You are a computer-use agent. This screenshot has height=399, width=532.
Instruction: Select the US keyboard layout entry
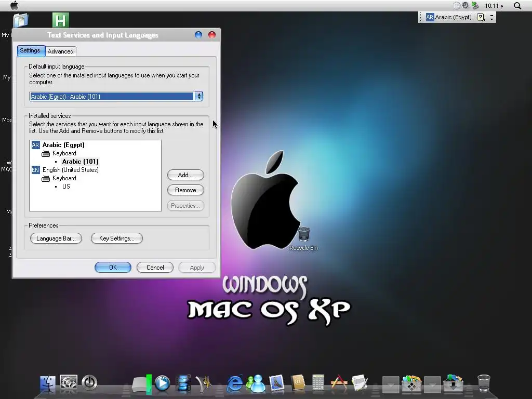click(x=66, y=187)
